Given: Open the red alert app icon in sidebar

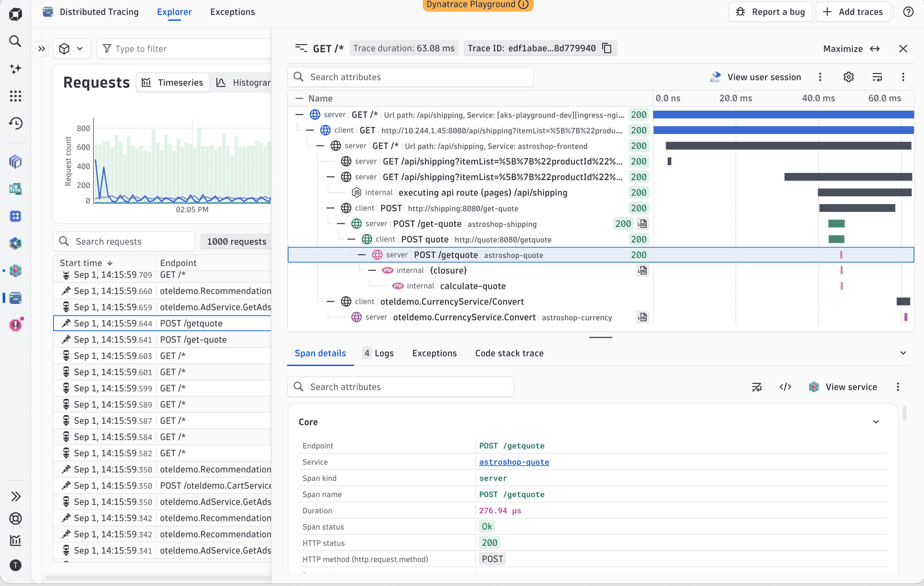Looking at the screenshot, I should [15, 325].
